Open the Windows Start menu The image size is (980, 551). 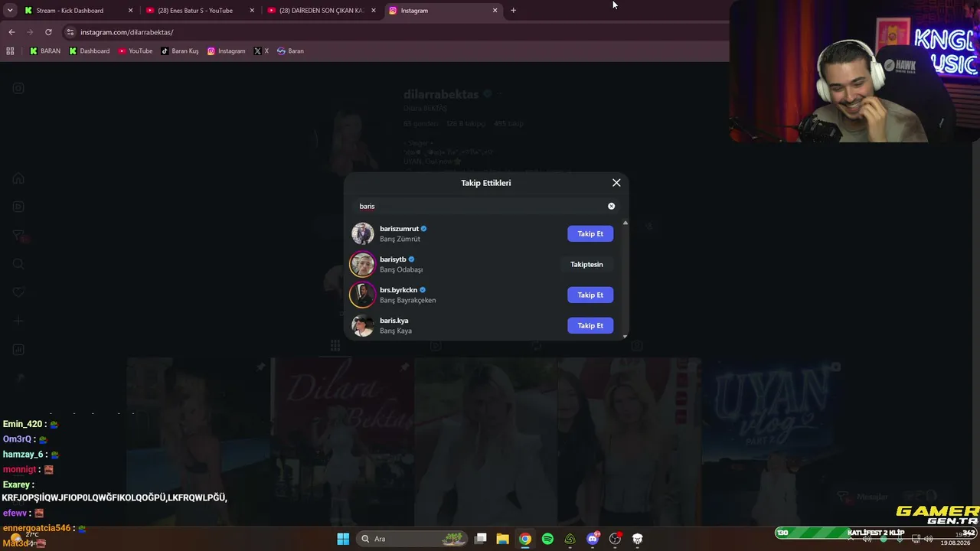(343, 539)
